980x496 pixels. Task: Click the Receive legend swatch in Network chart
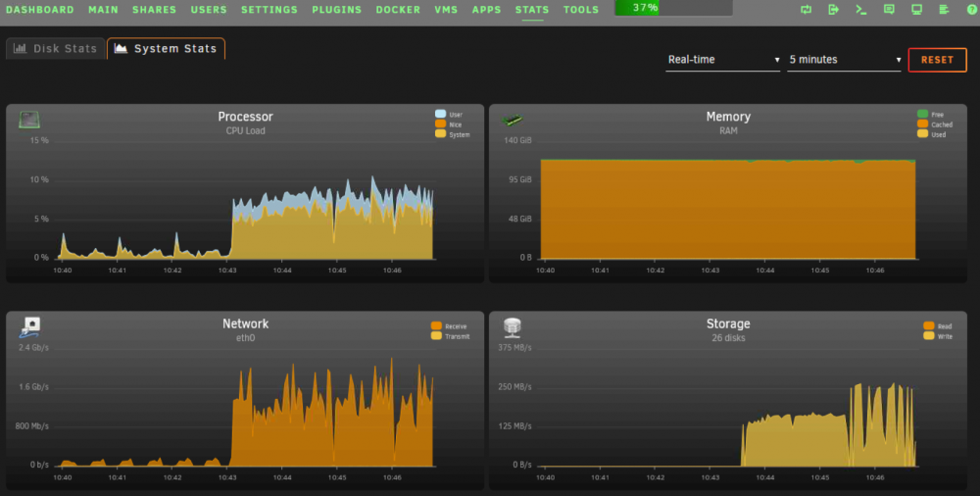pyautogui.click(x=436, y=325)
